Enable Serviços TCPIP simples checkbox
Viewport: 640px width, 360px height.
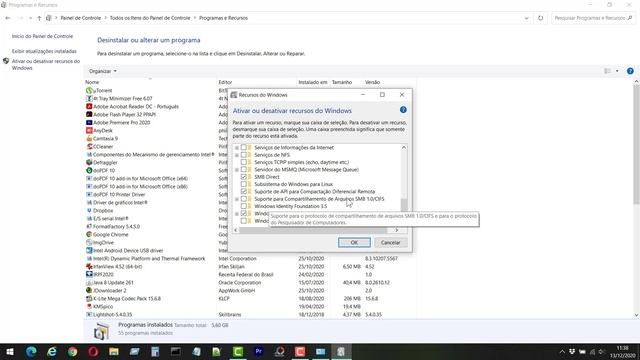click(244, 162)
